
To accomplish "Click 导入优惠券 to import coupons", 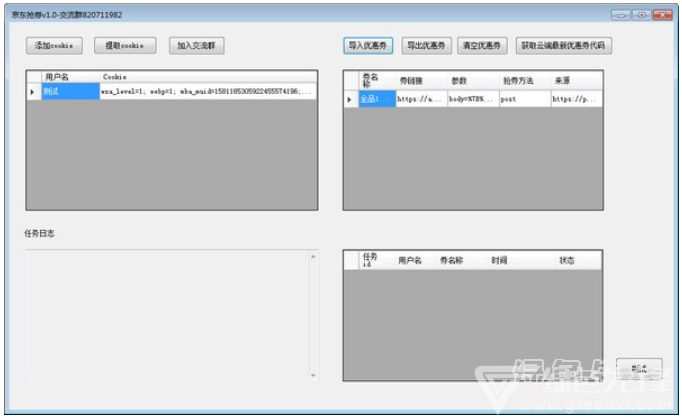I will pyautogui.click(x=368, y=46).
